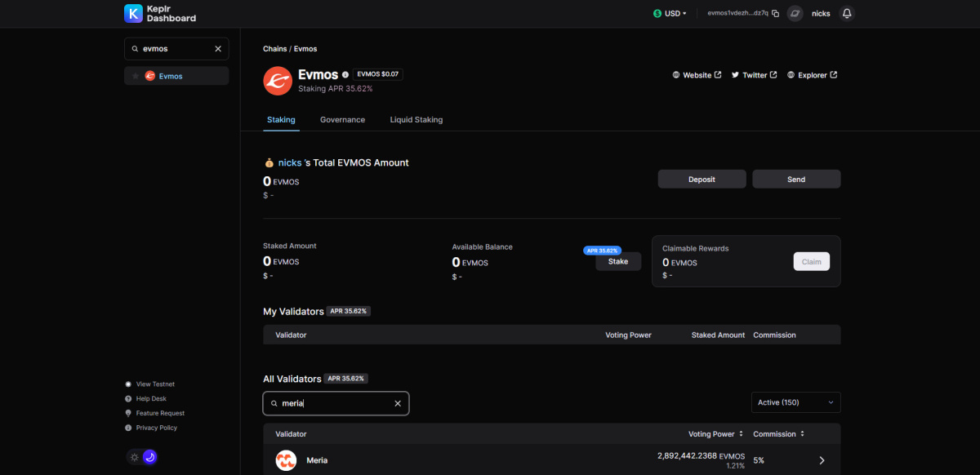This screenshot has width=980, height=475.
Task: Click the blue APR 35.62% badge above Stake
Action: (602, 251)
